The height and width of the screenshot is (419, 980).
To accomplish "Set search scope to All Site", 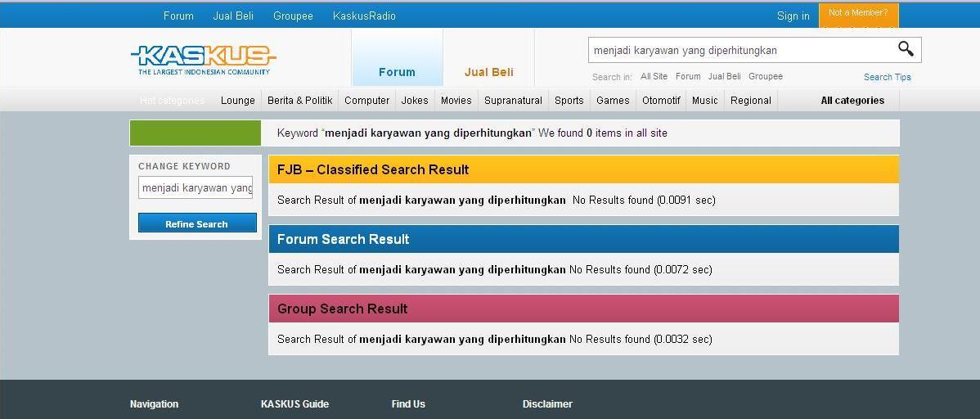I will tap(654, 76).
